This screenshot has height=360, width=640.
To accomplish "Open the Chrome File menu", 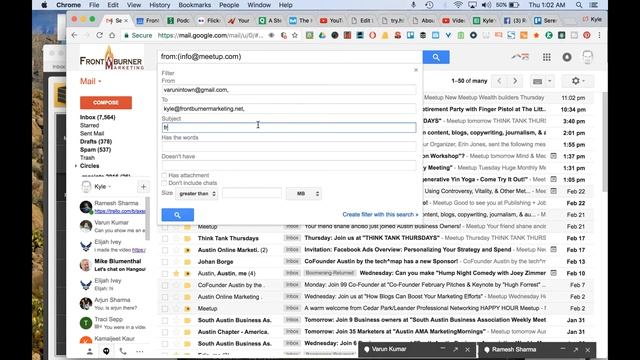I will (x=94, y=5).
